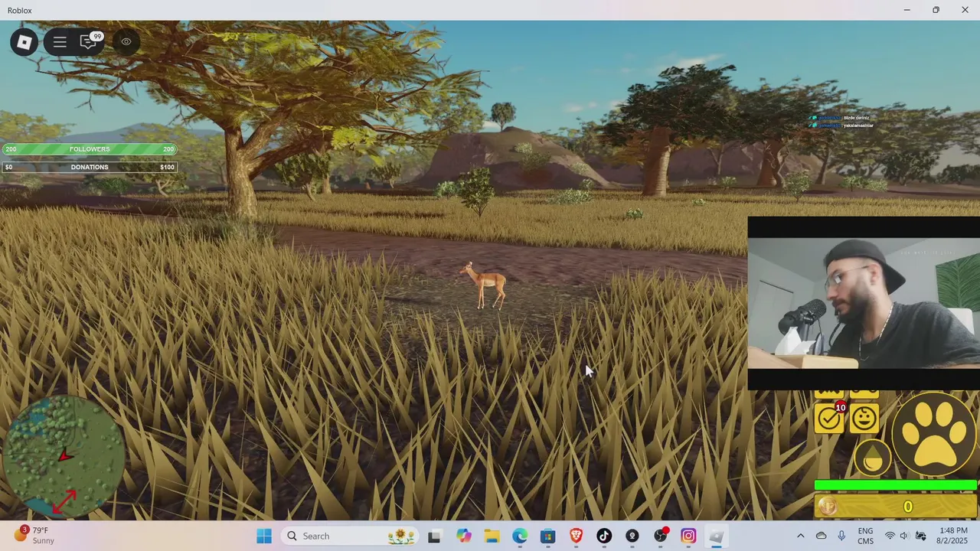The height and width of the screenshot is (551, 980).
Task: Open Microsoft Store from taskbar
Action: [x=547, y=536]
